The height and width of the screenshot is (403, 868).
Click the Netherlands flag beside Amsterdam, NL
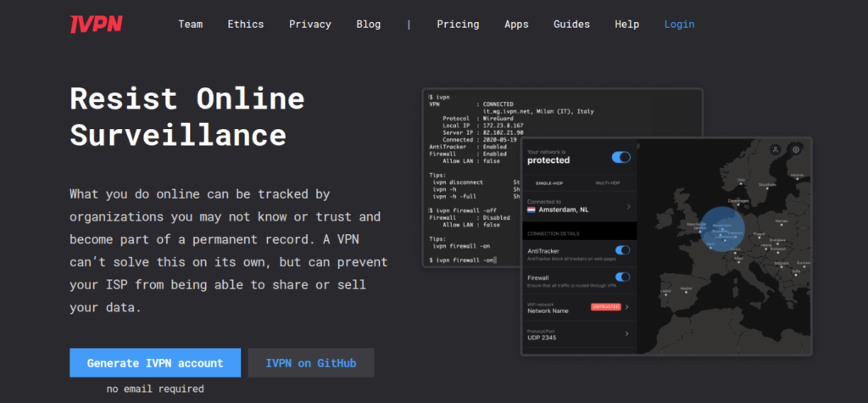click(x=531, y=210)
